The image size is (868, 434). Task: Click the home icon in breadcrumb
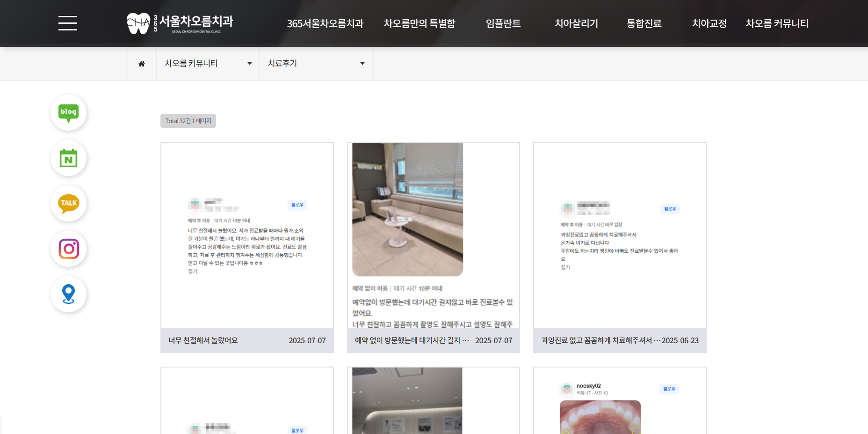(142, 64)
